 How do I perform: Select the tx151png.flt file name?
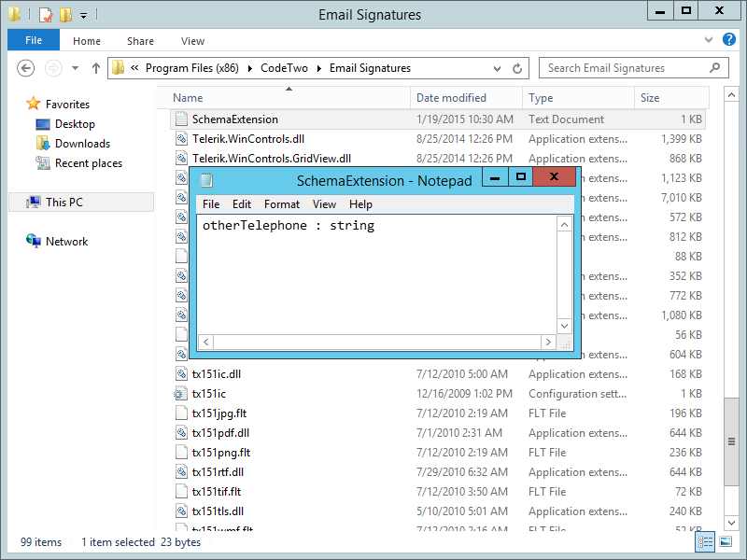221,453
